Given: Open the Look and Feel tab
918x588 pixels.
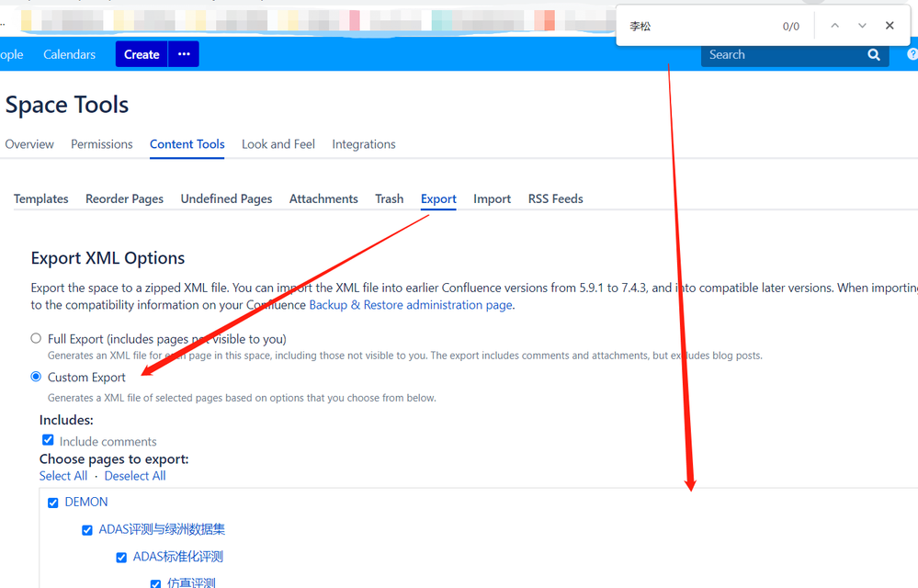Looking at the screenshot, I should (278, 144).
